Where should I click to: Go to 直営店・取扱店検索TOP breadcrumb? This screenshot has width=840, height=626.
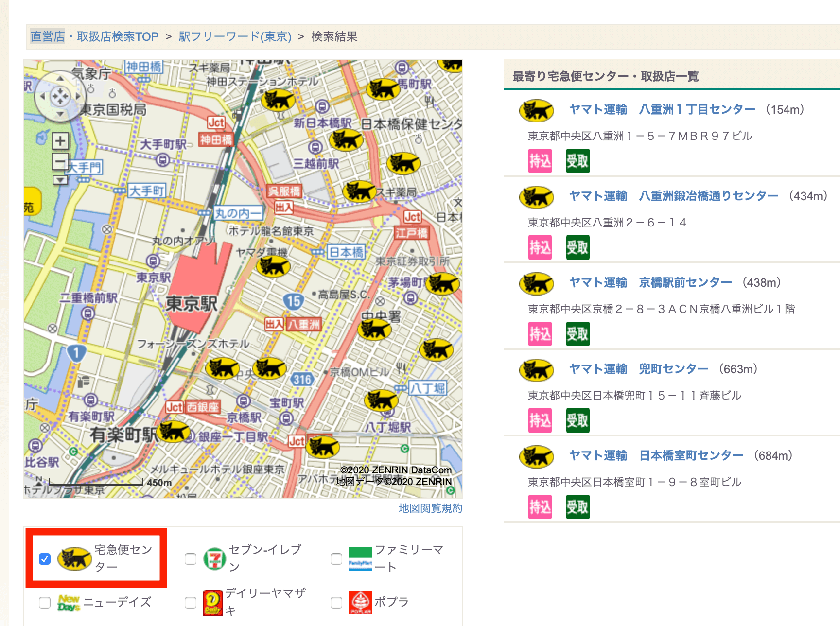tap(94, 36)
